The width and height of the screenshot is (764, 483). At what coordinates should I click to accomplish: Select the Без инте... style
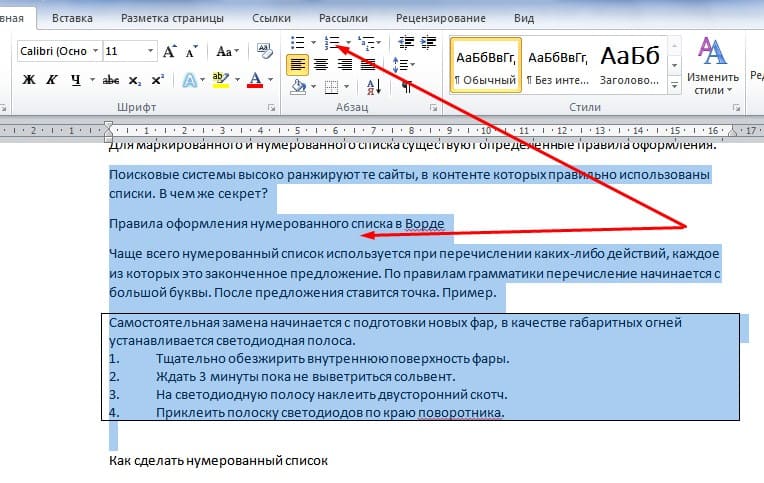click(x=557, y=65)
